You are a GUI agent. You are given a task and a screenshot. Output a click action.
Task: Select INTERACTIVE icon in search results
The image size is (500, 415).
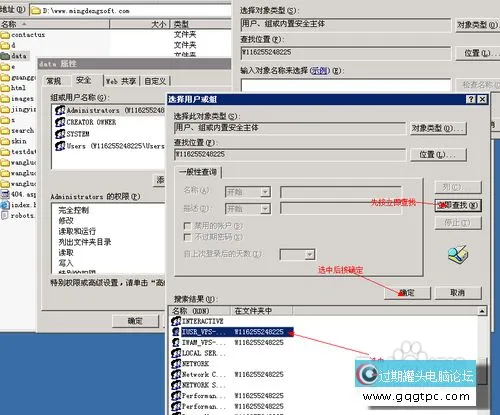(176, 321)
